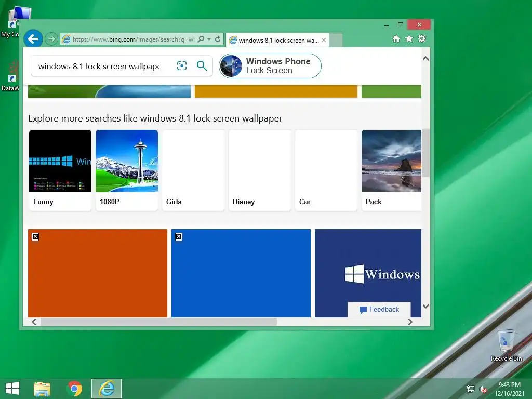Click the horizontal scrollbar thumb
532x399 pixels.
pyautogui.click(x=158, y=322)
